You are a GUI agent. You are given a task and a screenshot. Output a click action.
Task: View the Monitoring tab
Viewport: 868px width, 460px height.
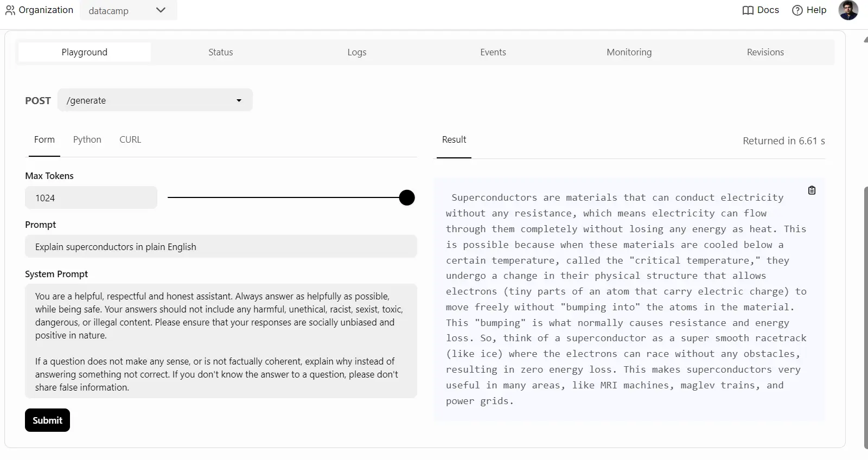pyautogui.click(x=629, y=52)
